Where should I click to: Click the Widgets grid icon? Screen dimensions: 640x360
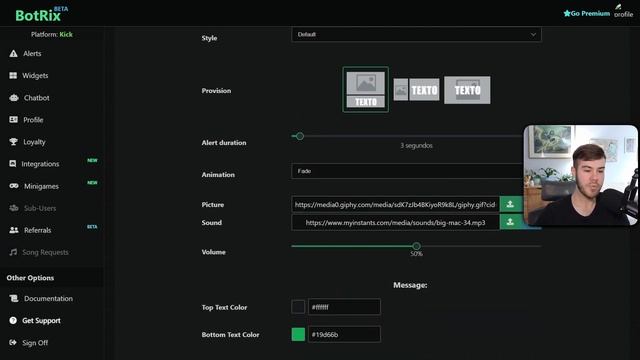tap(13, 76)
